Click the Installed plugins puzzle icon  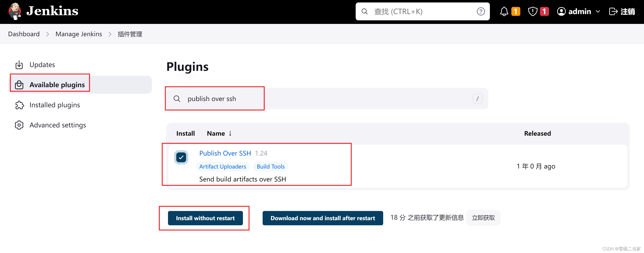[19, 105]
